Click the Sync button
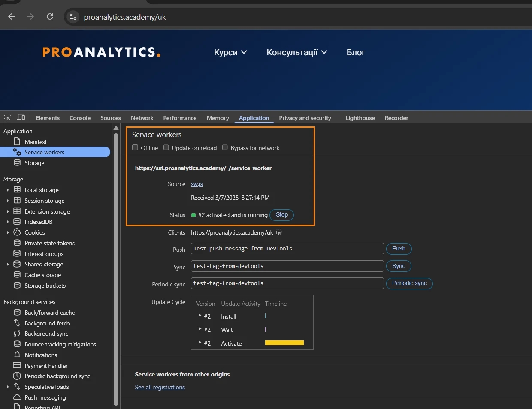Viewport: 532px width, 409px height. [399, 266]
